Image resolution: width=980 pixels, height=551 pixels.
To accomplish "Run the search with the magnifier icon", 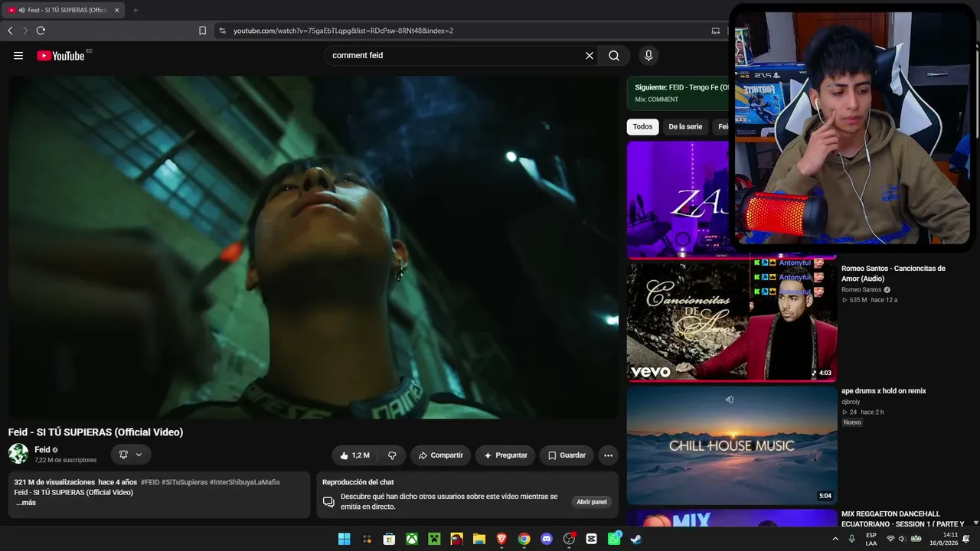I will (x=614, y=55).
